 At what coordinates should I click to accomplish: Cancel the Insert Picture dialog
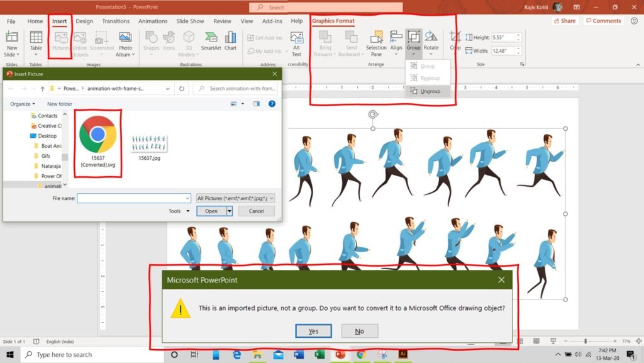(x=257, y=211)
